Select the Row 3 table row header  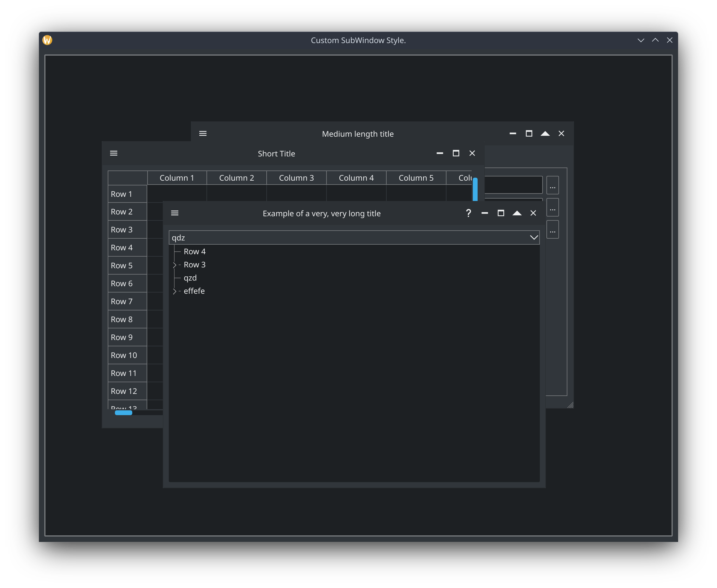[127, 230]
